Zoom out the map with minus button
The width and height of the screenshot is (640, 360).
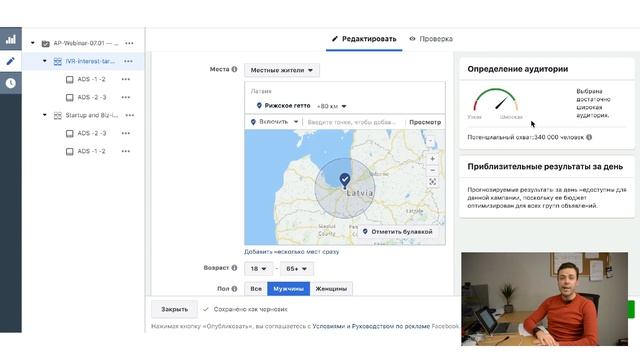tap(432, 170)
